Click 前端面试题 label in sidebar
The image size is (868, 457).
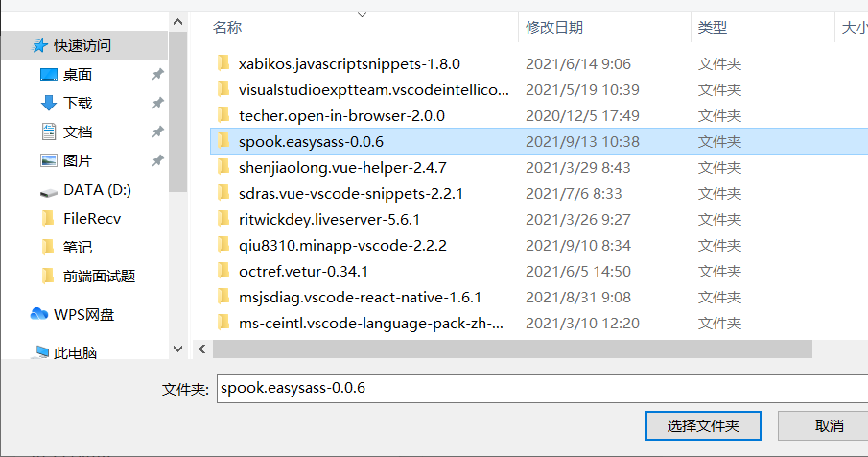click(99, 276)
